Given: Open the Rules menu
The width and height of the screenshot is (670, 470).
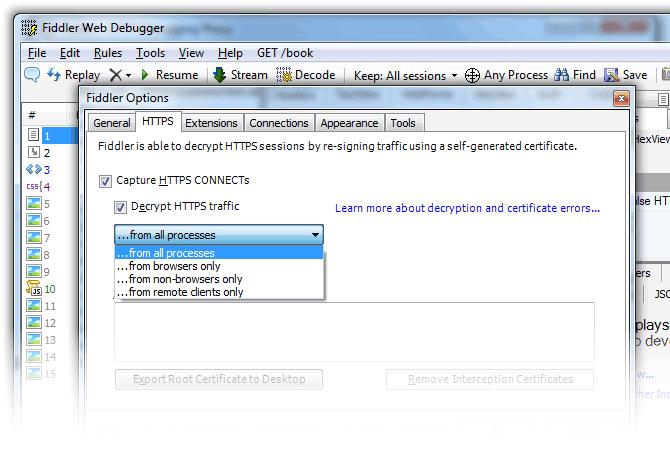Looking at the screenshot, I should click(108, 53).
